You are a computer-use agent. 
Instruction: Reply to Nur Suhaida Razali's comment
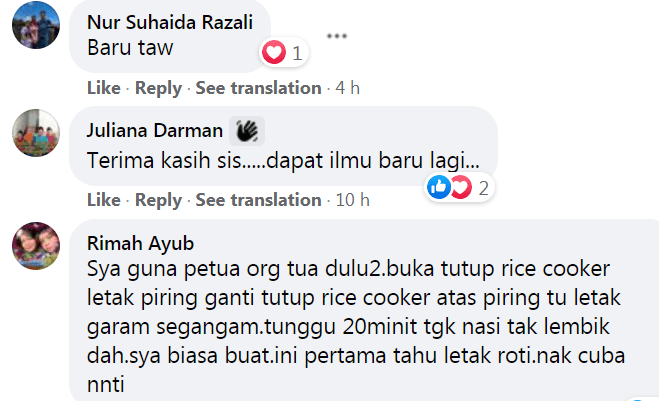point(158,88)
